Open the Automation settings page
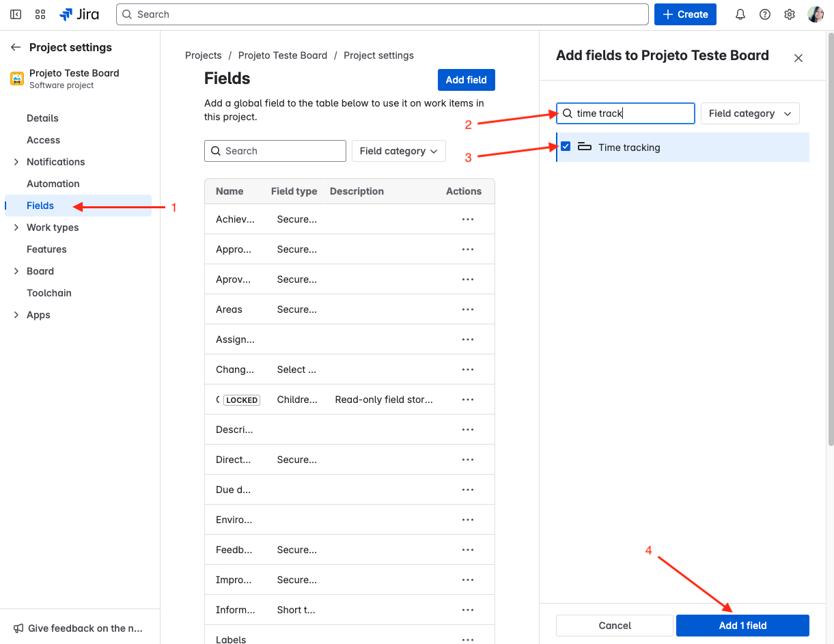 pos(53,184)
